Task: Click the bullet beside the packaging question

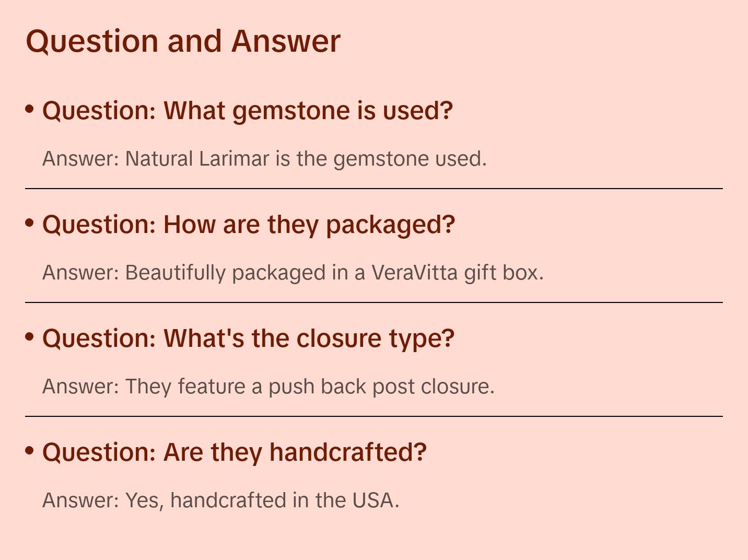Action: pos(30,223)
